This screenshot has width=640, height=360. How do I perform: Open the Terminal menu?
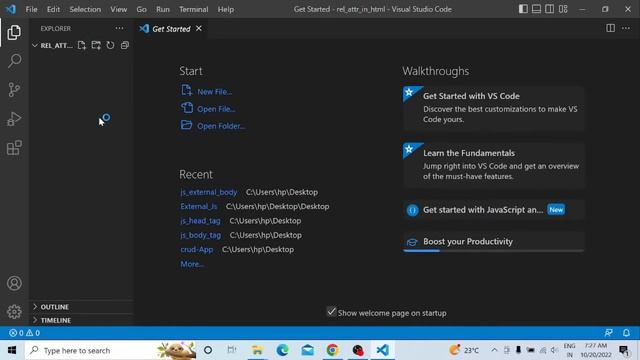pyautogui.click(x=193, y=9)
